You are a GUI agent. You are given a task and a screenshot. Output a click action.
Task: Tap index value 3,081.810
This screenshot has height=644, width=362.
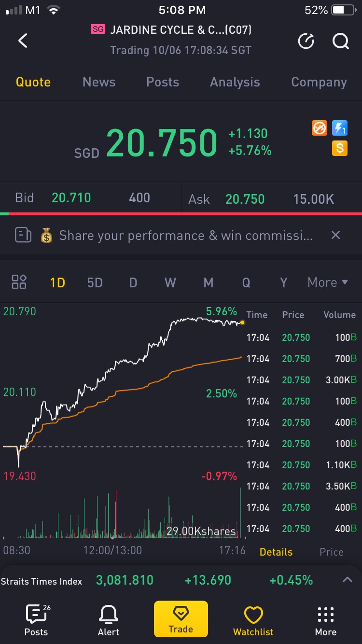click(x=125, y=580)
